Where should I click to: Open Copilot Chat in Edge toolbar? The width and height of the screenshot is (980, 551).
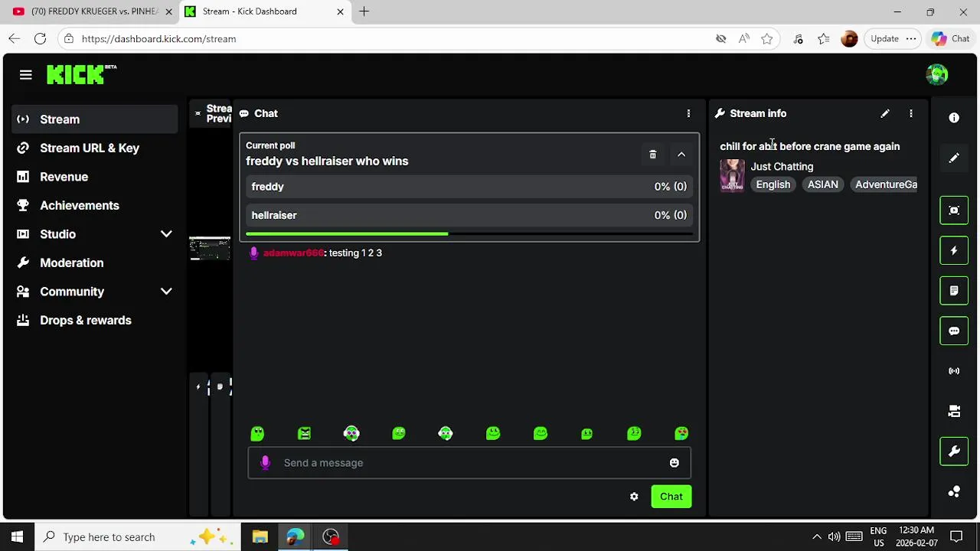pos(951,38)
